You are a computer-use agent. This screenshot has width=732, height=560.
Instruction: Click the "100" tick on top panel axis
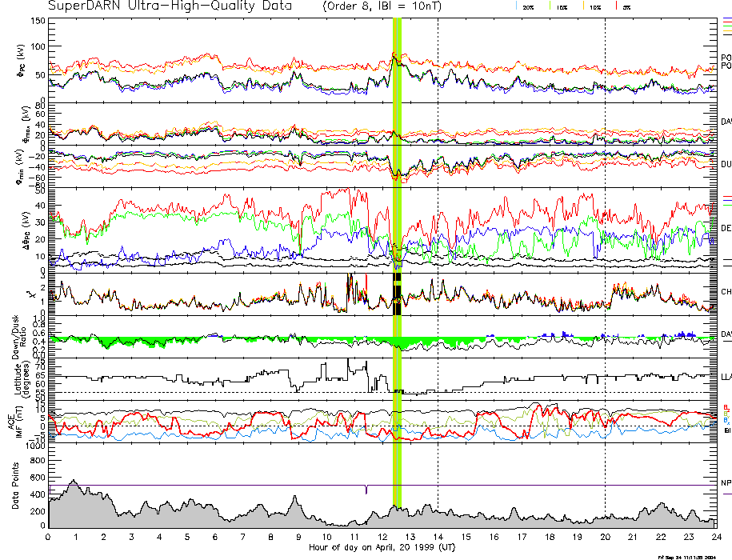[38, 46]
